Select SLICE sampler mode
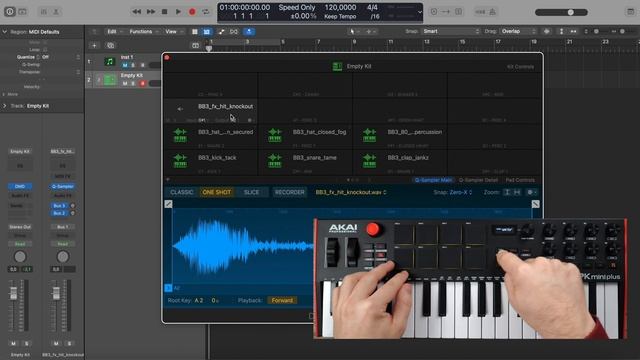The height and width of the screenshot is (360, 640). (x=251, y=192)
